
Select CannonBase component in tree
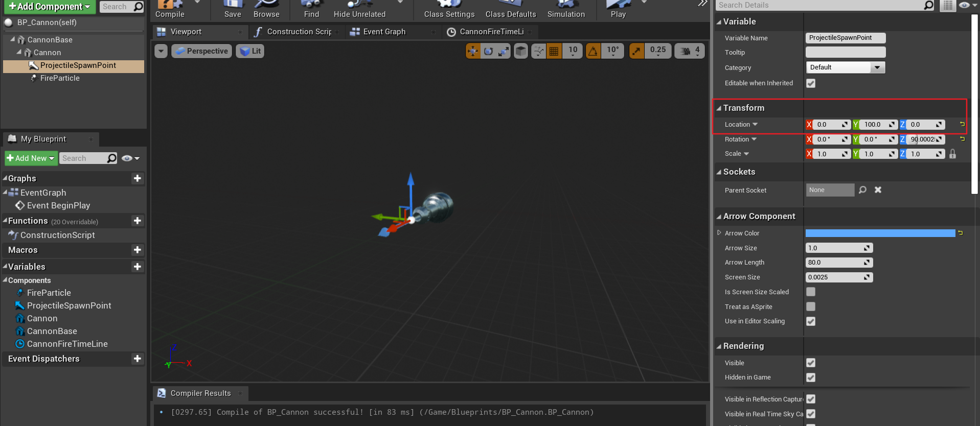tap(50, 40)
